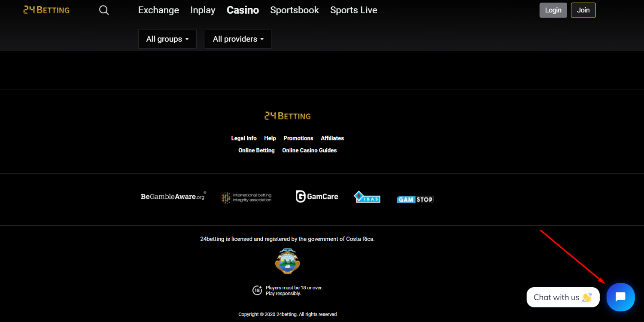
Task: Open the Affiliates footer link
Action: [332, 138]
